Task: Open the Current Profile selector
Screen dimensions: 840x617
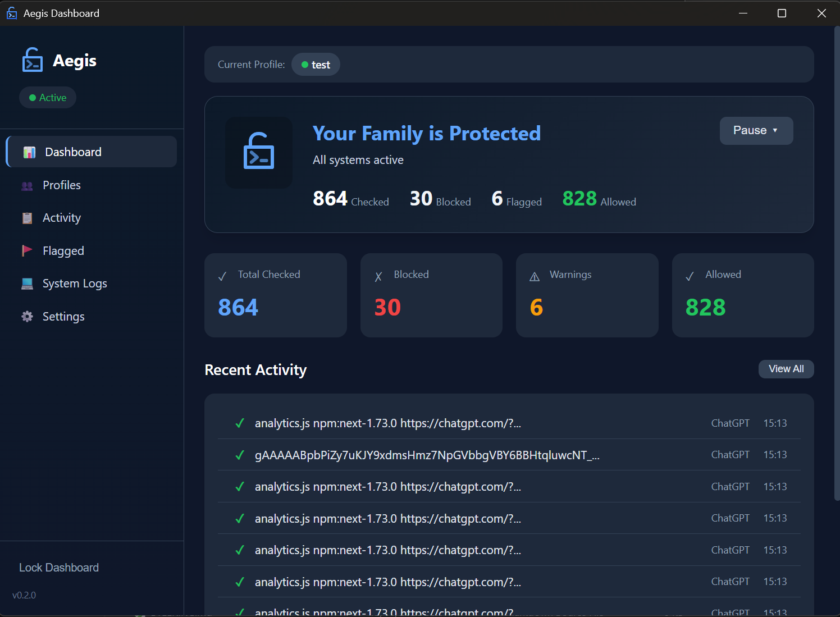Action: [316, 64]
